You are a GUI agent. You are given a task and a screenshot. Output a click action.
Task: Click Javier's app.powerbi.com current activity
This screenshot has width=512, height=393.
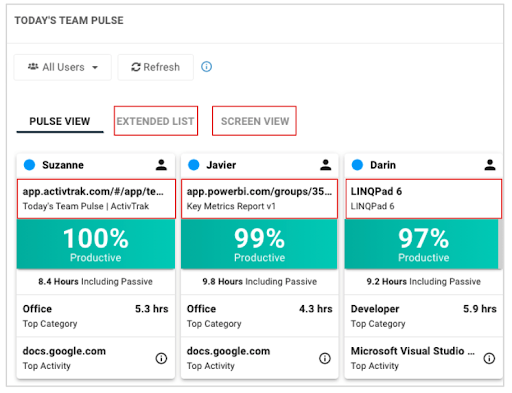click(x=259, y=199)
